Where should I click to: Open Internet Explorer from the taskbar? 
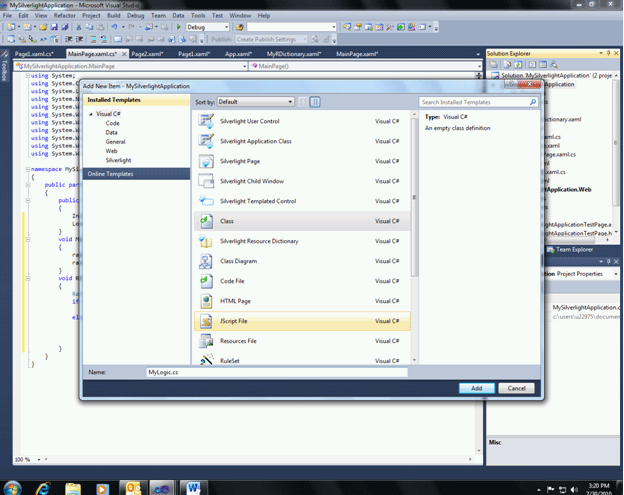pos(43,488)
